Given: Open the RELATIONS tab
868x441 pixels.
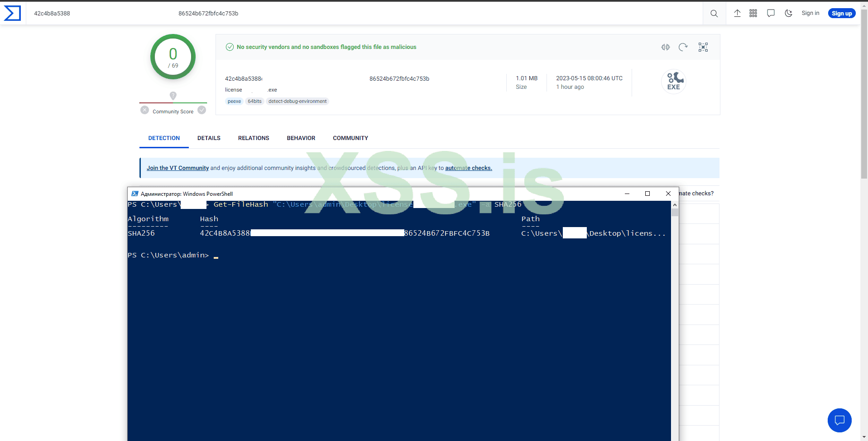Looking at the screenshot, I should [x=254, y=138].
